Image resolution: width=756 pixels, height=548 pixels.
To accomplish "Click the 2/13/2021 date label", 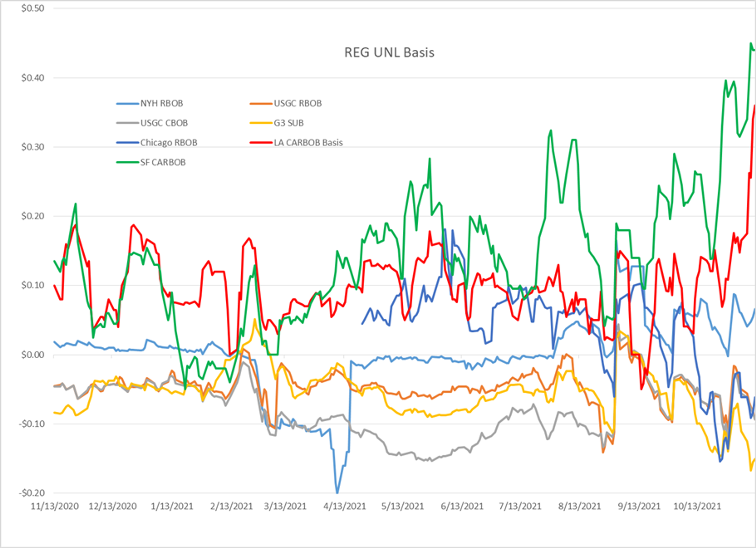I will click(x=231, y=506).
